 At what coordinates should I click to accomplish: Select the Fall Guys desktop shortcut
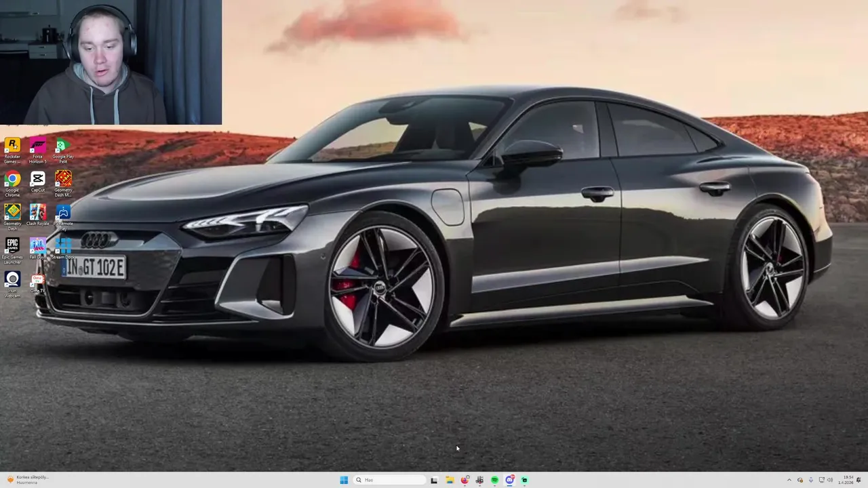coord(38,249)
